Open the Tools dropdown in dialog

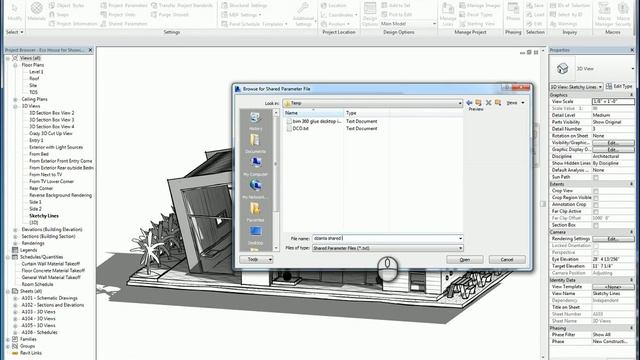pyautogui.click(x=256, y=259)
